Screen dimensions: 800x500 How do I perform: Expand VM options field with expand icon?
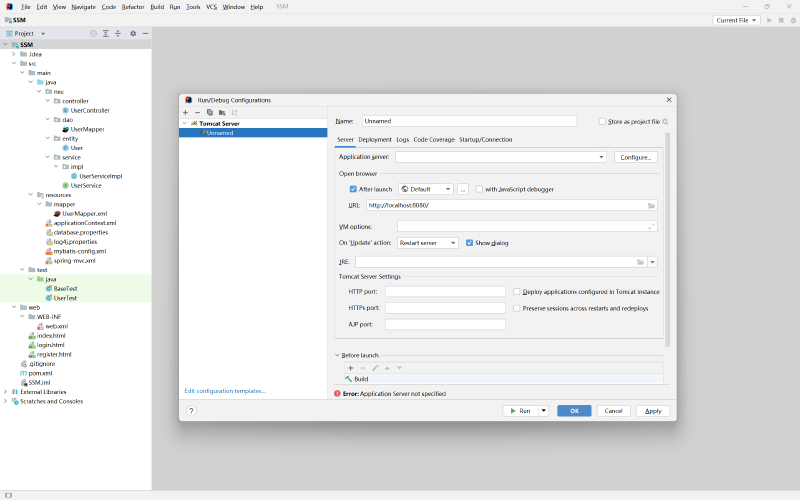(x=651, y=227)
